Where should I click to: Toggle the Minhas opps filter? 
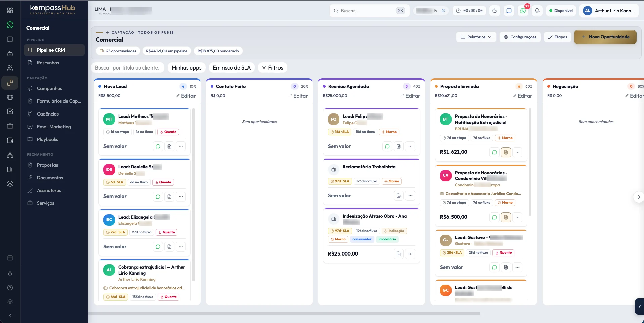pyautogui.click(x=186, y=67)
